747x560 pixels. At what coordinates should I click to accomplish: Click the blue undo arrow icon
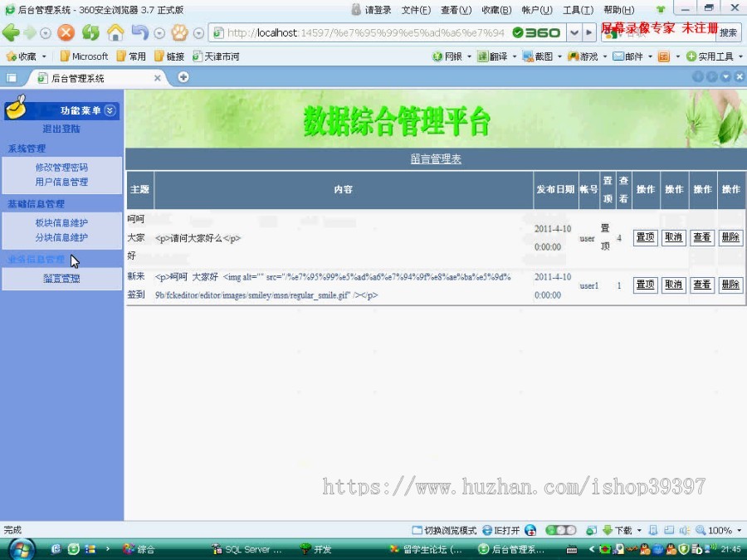point(139,32)
